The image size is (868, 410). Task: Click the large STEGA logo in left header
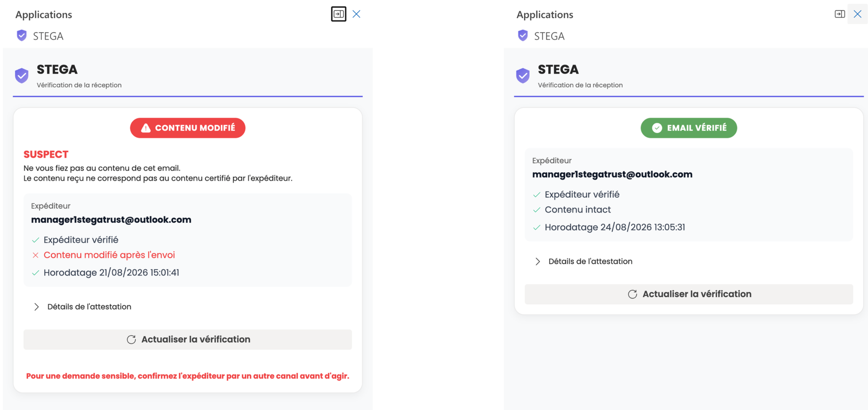coord(22,75)
